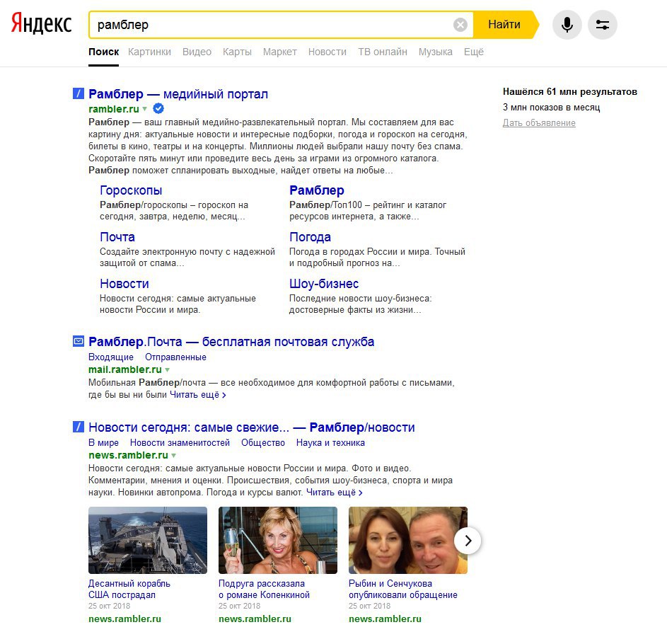Switch to the Картинки tab

(x=149, y=52)
